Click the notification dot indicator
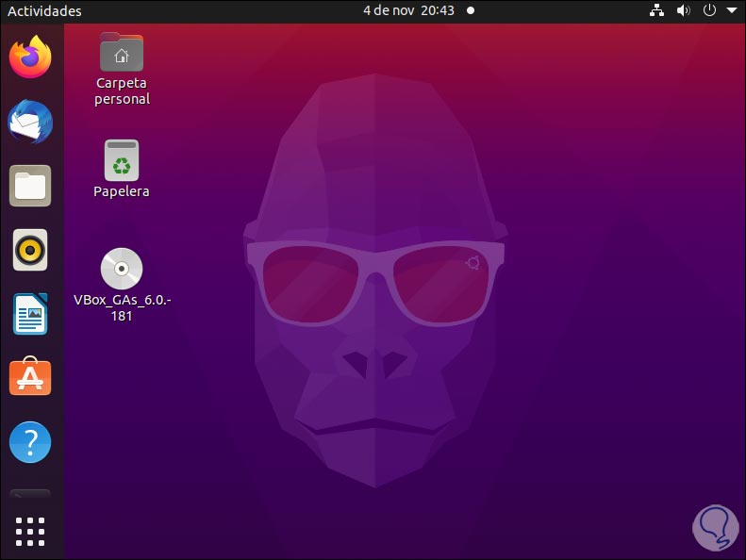Image resolution: width=746 pixels, height=560 pixels. pos(471,10)
